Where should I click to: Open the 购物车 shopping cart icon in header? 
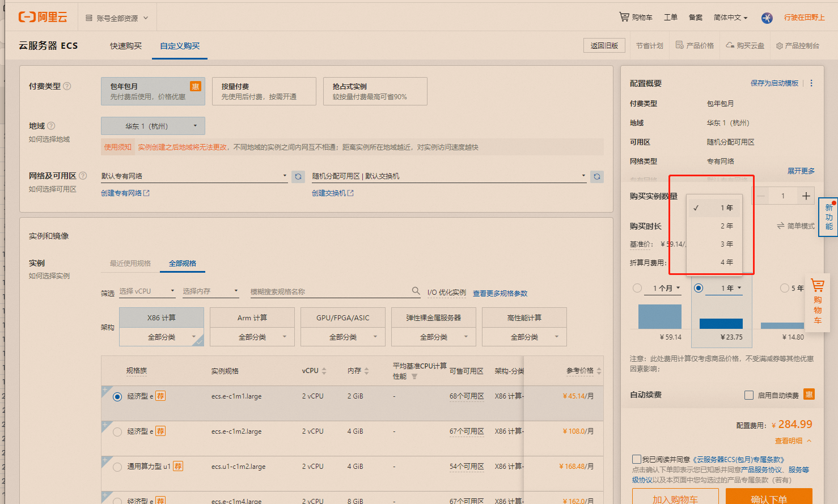coord(624,17)
